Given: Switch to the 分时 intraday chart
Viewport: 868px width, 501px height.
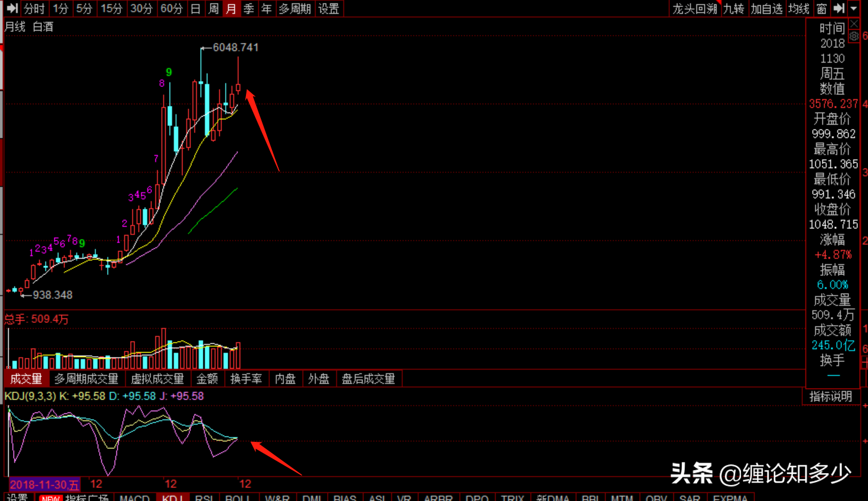Looking at the screenshot, I should (x=34, y=9).
